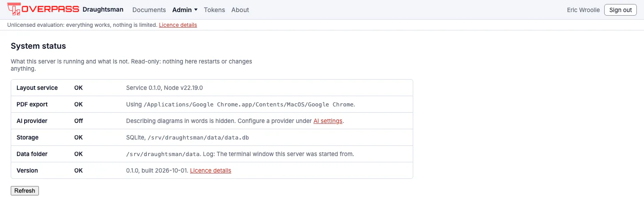Open the Tokens page
The width and height of the screenshot is (644, 220).
[x=214, y=10]
